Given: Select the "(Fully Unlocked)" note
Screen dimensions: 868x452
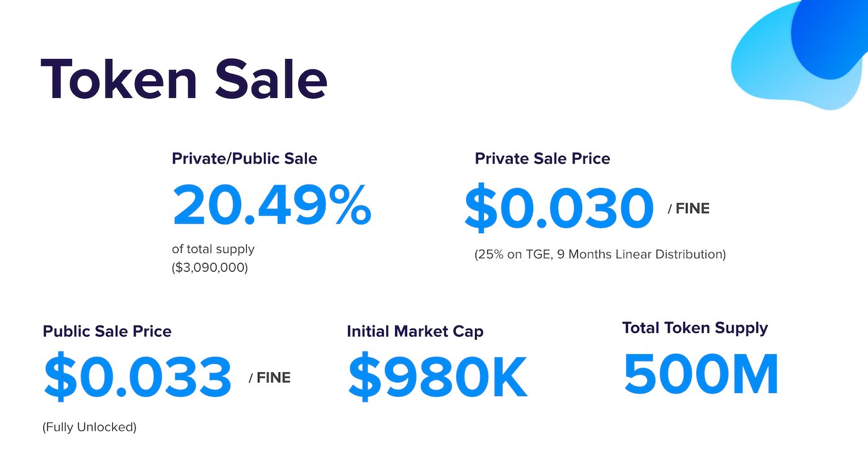Looking at the screenshot, I should [89, 427].
